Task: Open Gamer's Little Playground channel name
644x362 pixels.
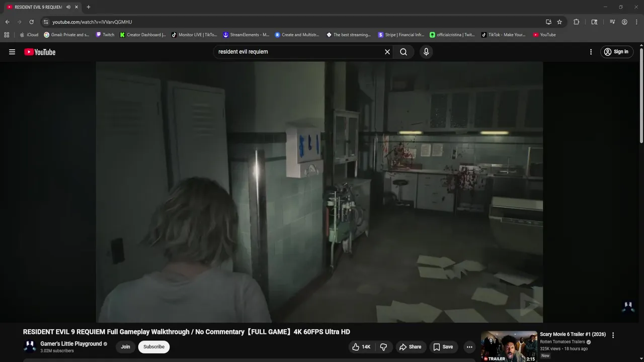Action: (x=71, y=344)
